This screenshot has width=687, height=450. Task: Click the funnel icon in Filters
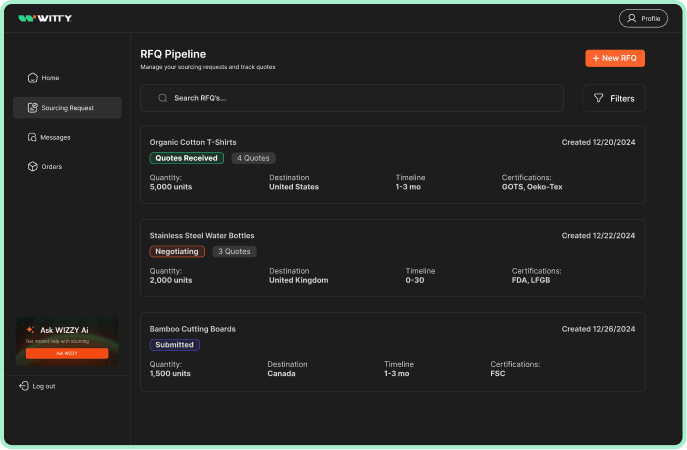[x=598, y=98]
